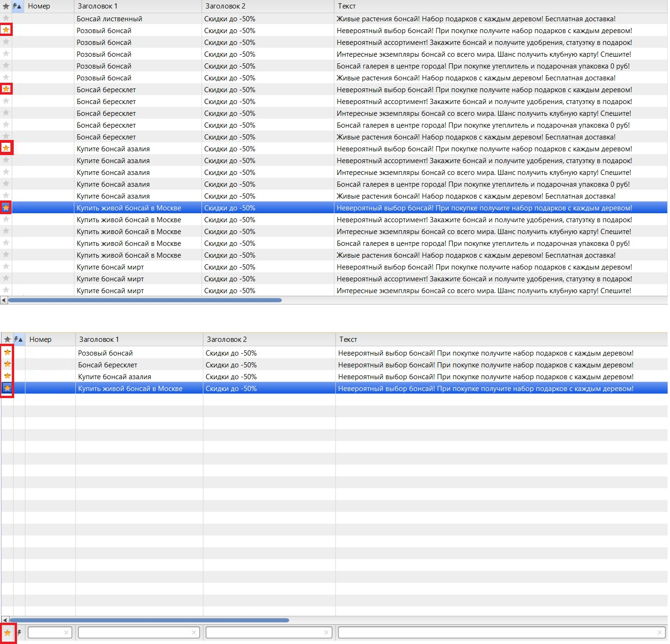Sort upper table by lightning status column
Image resolution: width=670 pixels, height=644 pixels.
click(17, 7)
